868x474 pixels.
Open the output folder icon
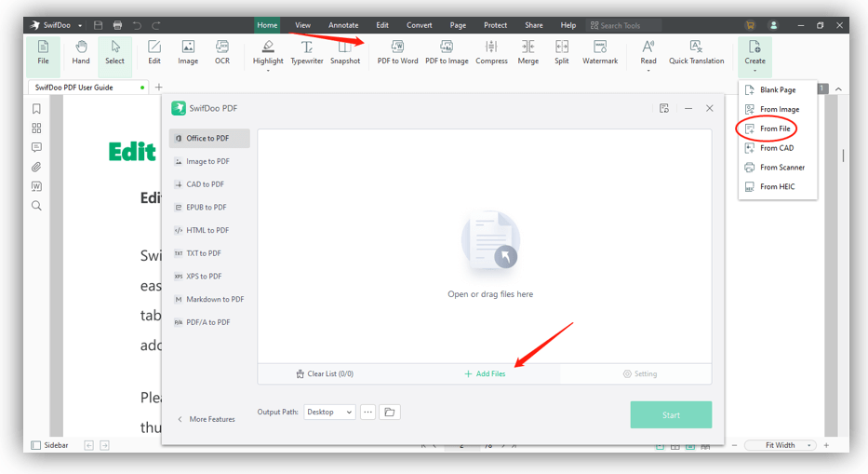pyautogui.click(x=390, y=412)
